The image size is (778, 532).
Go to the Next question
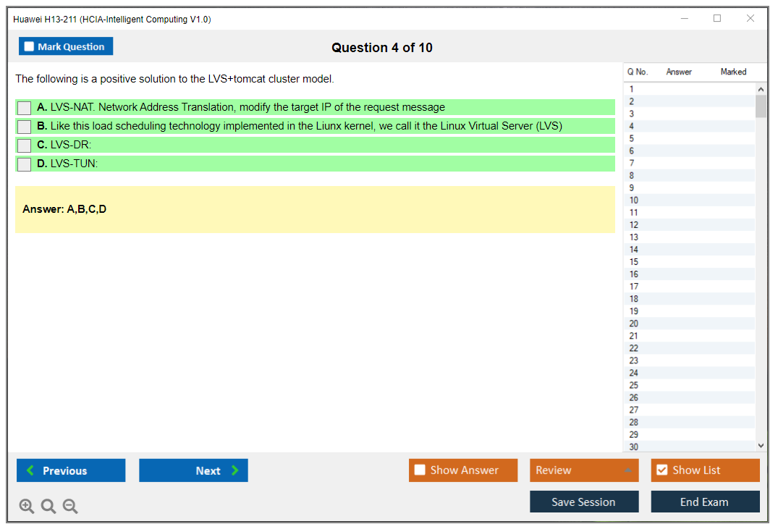(193, 470)
